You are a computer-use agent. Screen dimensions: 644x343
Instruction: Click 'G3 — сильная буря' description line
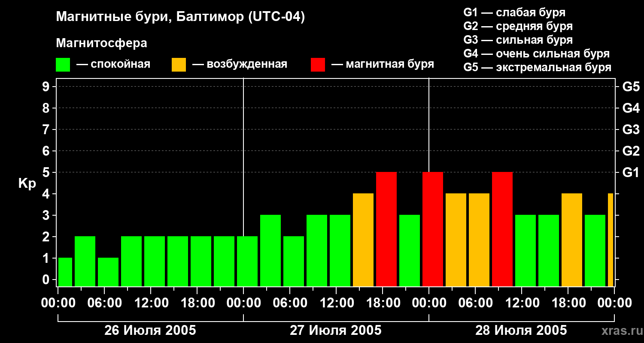coord(518,40)
